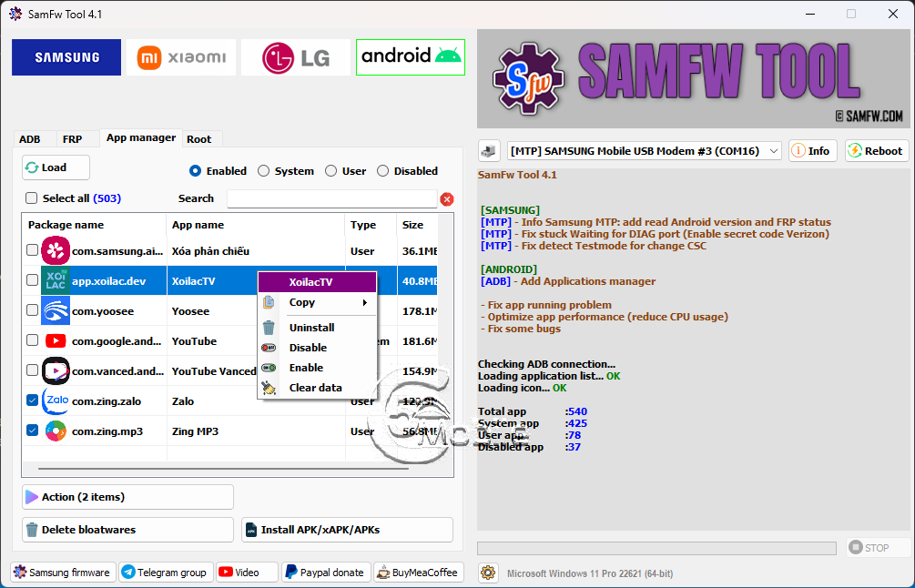The width and height of the screenshot is (915, 588).
Task: Click the broom Clear data icon
Action: 269,388
